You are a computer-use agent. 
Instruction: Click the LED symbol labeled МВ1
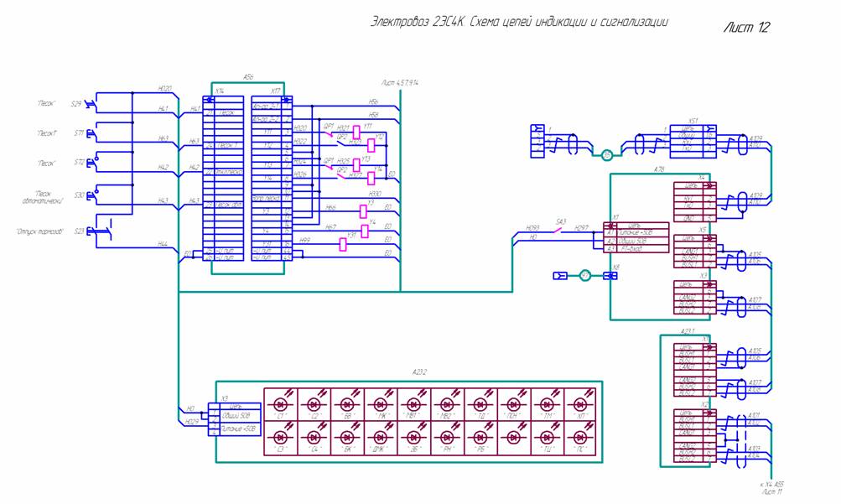point(413,403)
